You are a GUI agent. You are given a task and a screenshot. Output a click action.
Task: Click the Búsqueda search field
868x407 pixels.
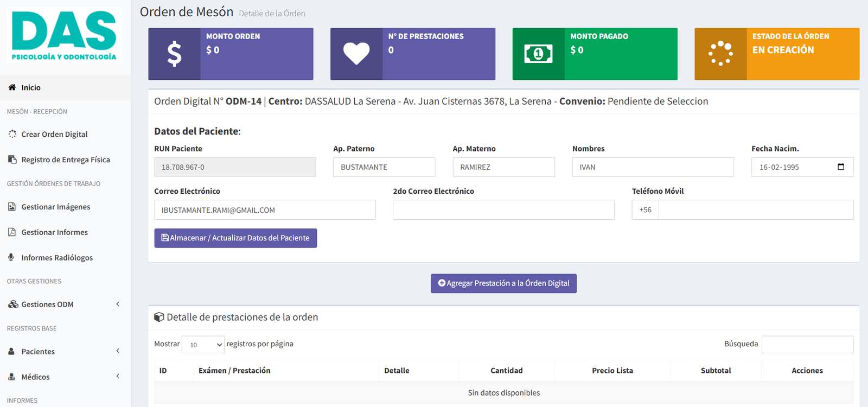click(x=807, y=345)
